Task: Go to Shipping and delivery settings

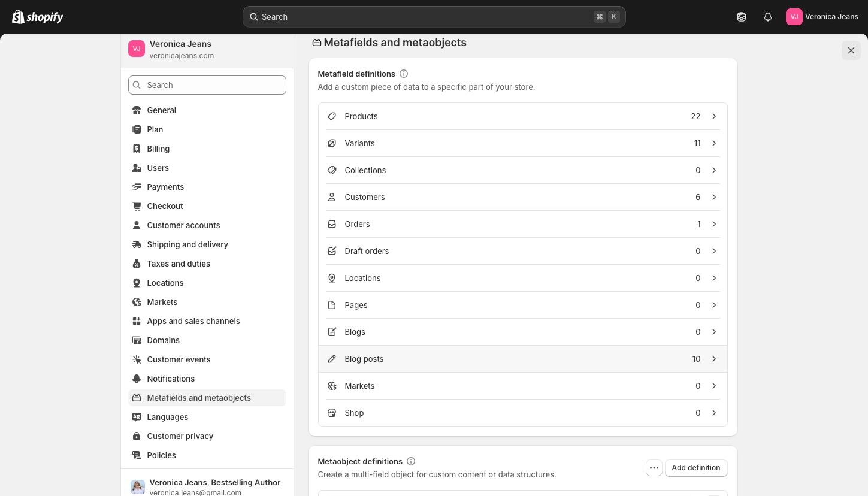Action: pos(187,244)
